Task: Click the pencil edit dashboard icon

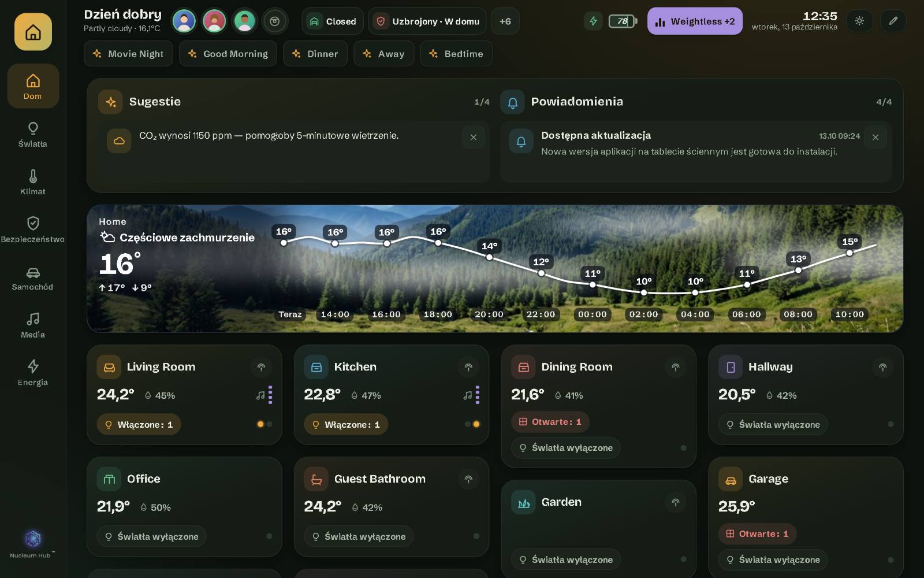Action: click(893, 21)
